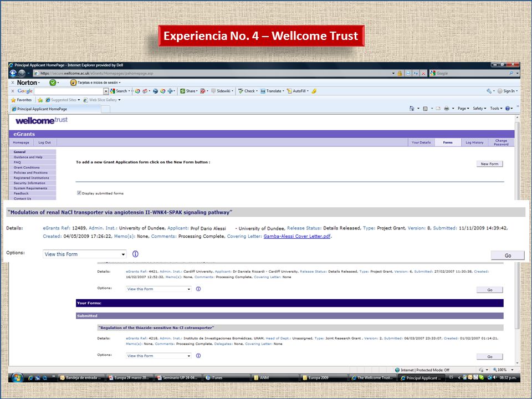The width and height of the screenshot is (532, 399).
Task: Click the Norton green checkmark status icon
Action: click(53, 83)
